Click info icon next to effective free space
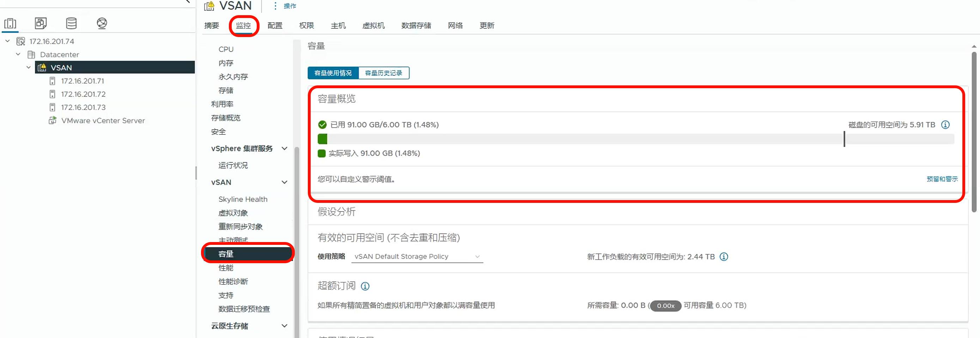Image resolution: width=980 pixels, height=338 pixels. click(724, 256)
